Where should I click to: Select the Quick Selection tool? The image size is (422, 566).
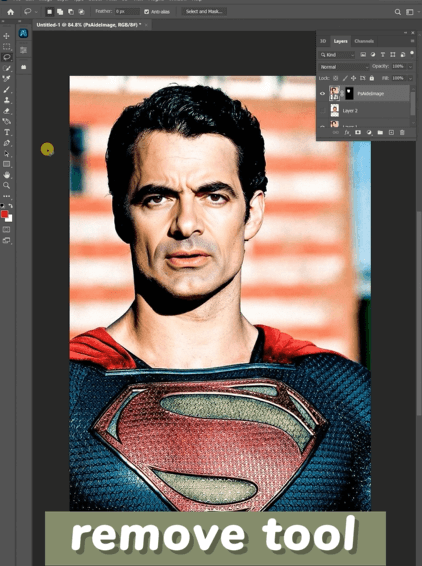coord(6,68)
